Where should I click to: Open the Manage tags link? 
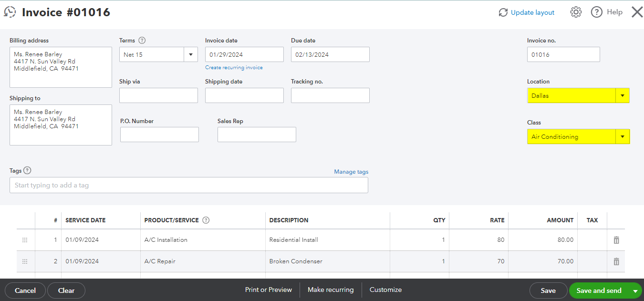(x=351, y=172)
